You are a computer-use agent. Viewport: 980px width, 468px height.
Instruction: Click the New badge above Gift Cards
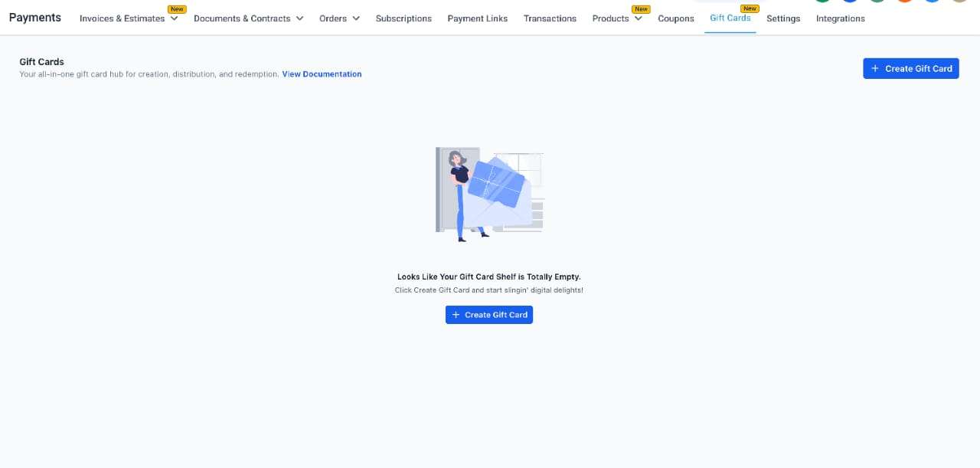pos(749,9)
